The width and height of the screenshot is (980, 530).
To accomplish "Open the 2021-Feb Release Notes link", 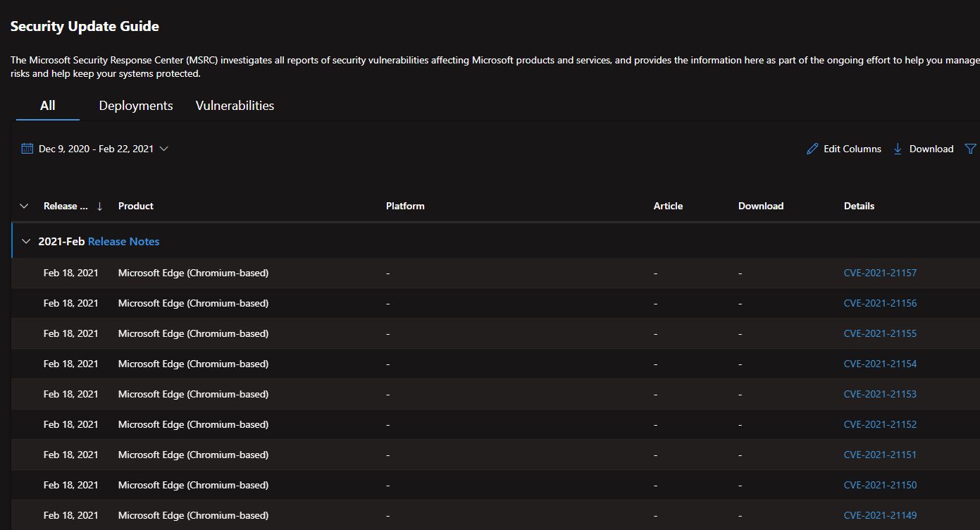I will coord(124,241).
